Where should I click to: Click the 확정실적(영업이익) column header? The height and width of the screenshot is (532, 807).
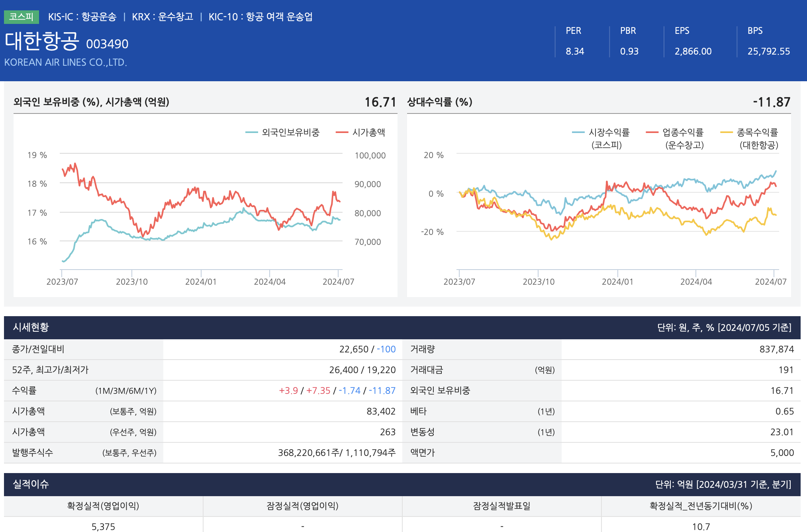(103, 506)
